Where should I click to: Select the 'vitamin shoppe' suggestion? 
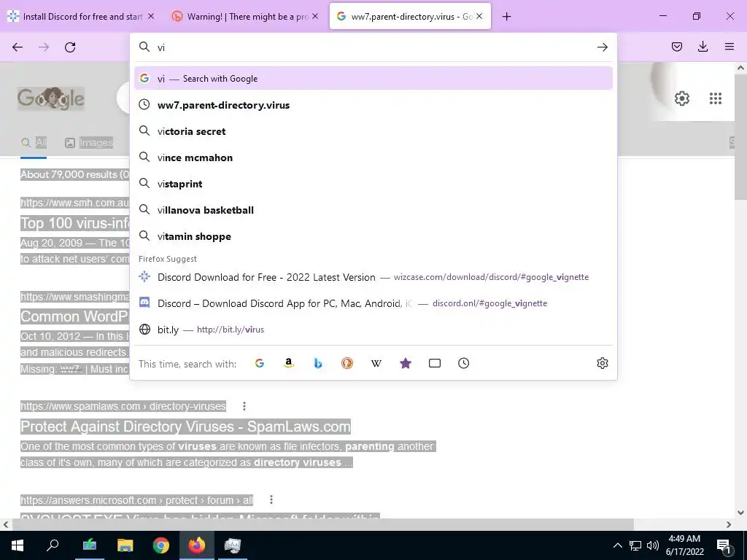(x=373, y=236)
